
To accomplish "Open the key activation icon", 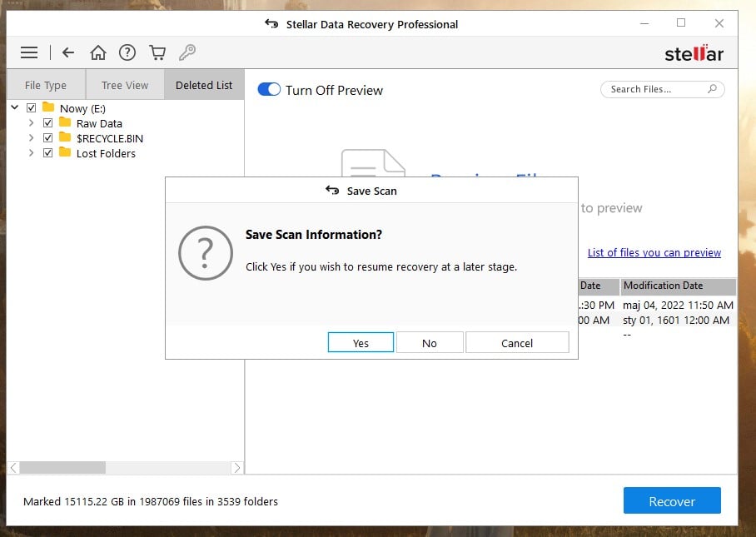I will 187,52.
